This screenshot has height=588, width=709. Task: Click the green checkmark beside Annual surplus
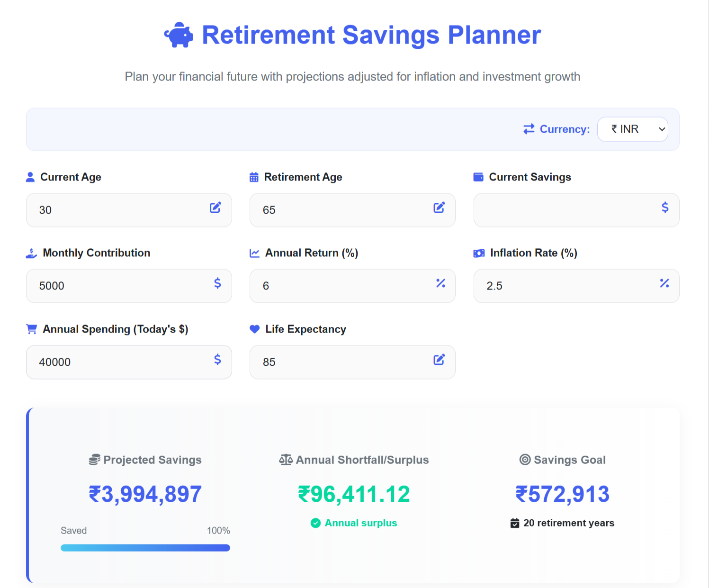pos(315,523)
